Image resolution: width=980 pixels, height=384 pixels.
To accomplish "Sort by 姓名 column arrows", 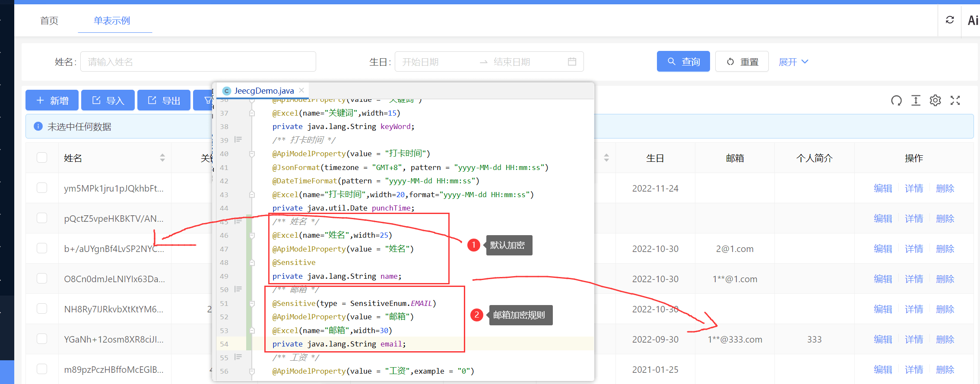I will click(162, 158).
